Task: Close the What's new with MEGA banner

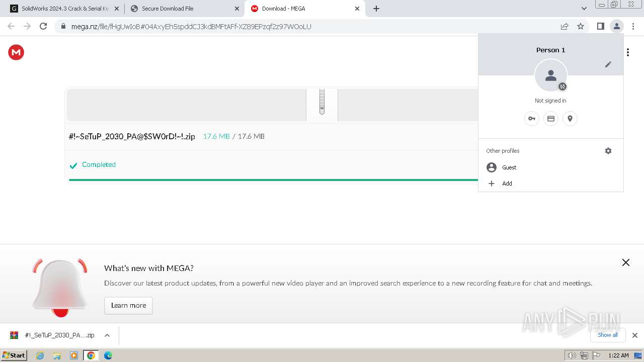Action: click(626, 262)
